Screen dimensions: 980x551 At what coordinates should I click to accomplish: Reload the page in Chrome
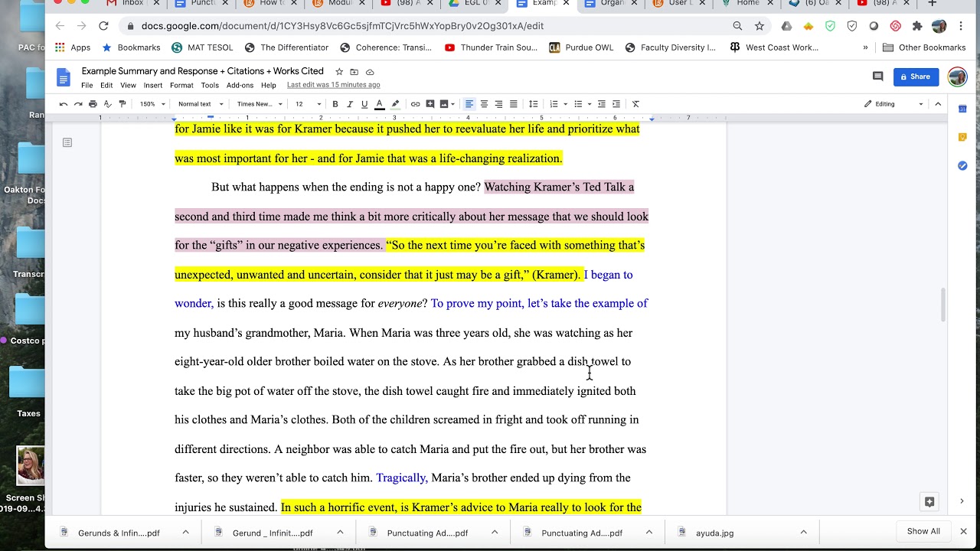click(103, 26)
